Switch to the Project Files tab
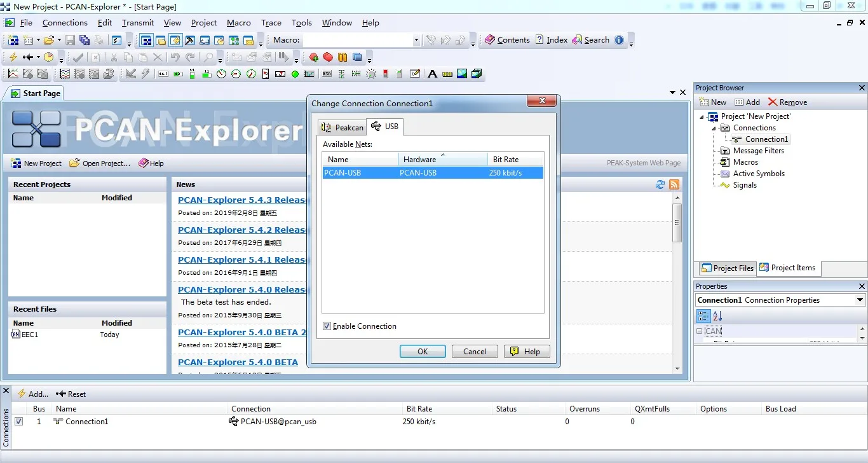This screenshot has width=868, height=463. 728,268
